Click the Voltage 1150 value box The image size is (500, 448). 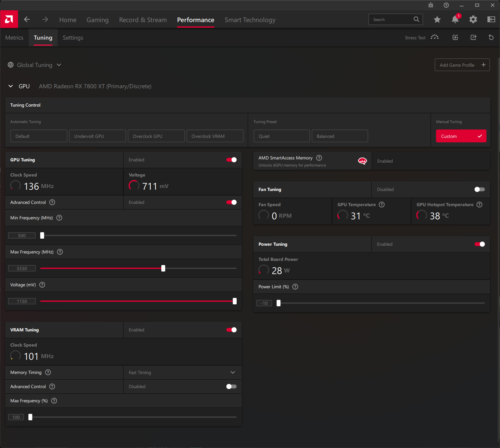22,301
